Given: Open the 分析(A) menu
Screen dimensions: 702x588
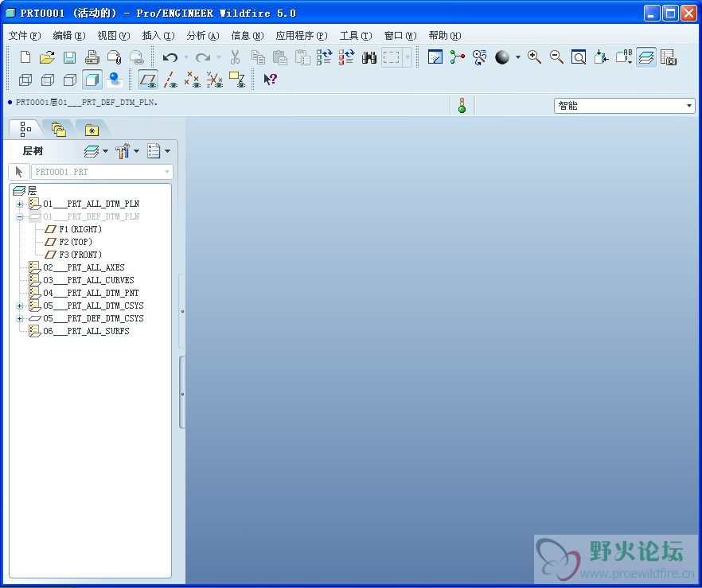Looking at the screenshot, I should pos(203,35).
